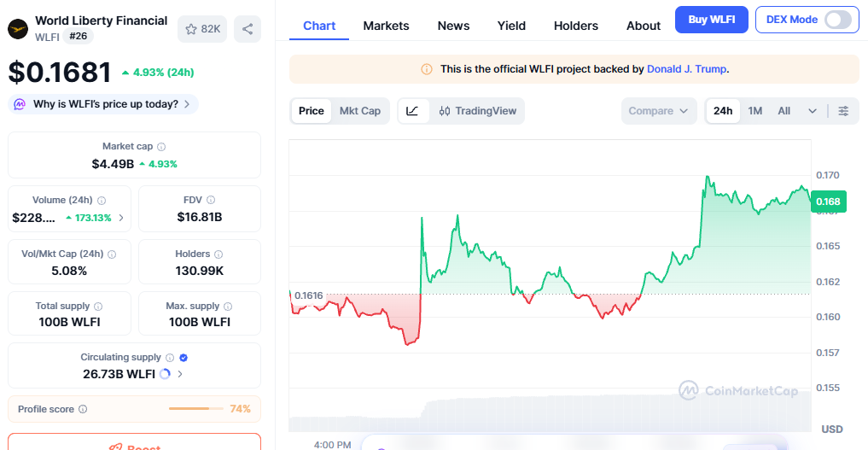The image size is (868, 450).
Task: Switch to the Yield tab
Action: click(x=511, y=26)
